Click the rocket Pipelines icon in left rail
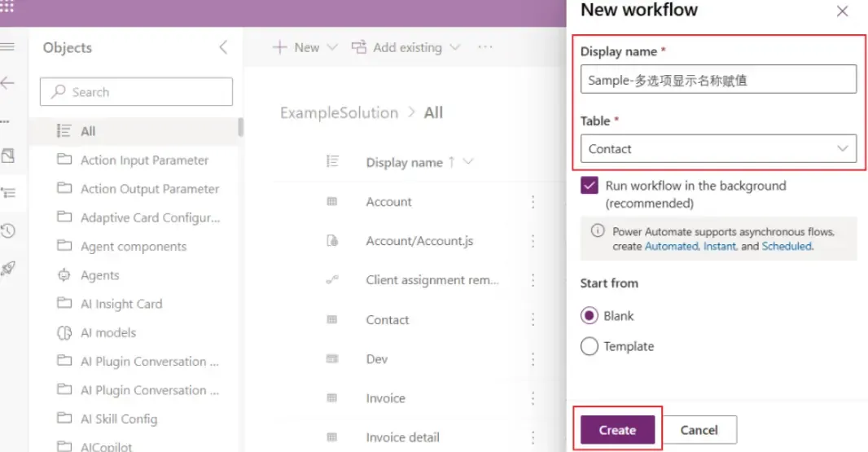The image size is (868, 452). coord(8,269)
